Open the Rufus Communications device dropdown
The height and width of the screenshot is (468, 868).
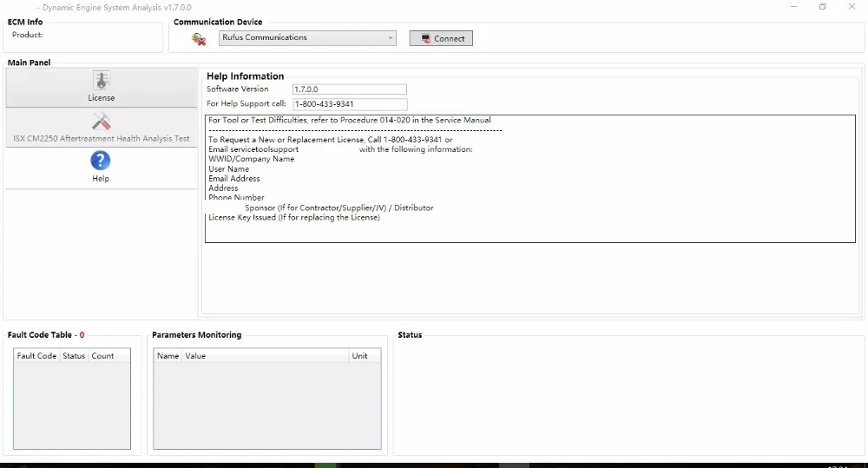(x=307, y=37)
